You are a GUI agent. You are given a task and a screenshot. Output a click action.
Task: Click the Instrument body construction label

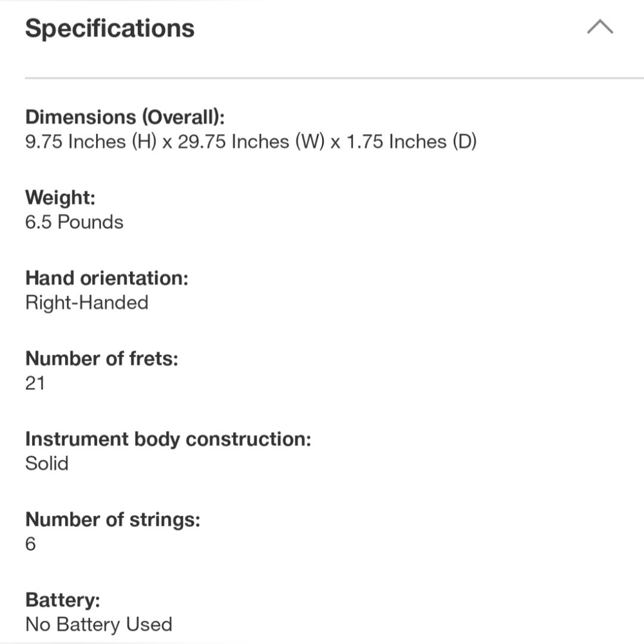pyautogui.click(x=168, y=439)
